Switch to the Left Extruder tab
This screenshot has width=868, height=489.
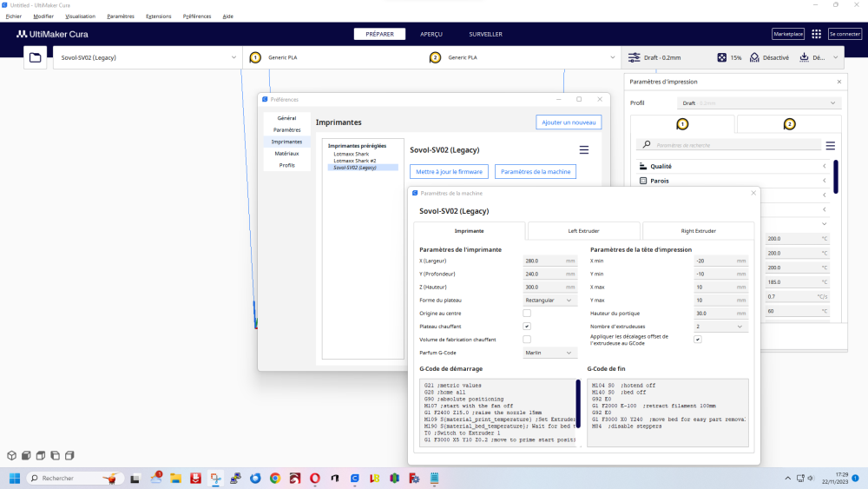click(x=583, y=231)
